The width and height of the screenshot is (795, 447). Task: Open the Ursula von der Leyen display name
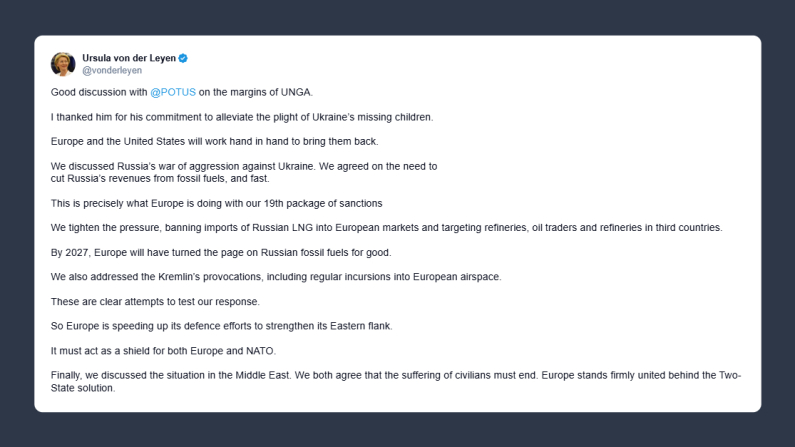tap(128, 58)
